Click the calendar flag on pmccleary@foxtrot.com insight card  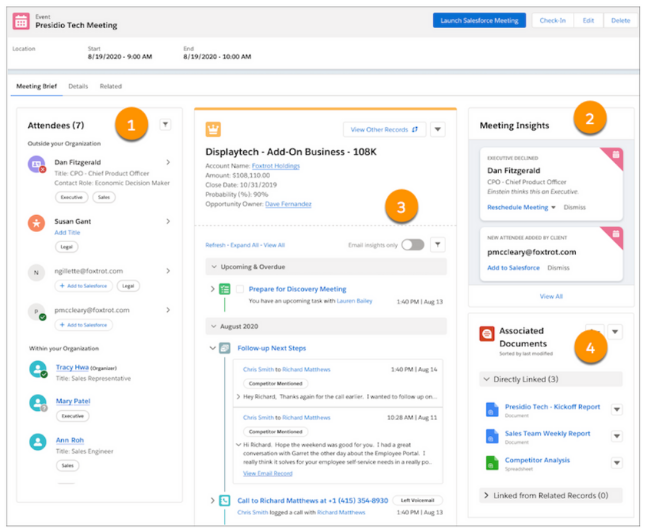pos(615,234)
